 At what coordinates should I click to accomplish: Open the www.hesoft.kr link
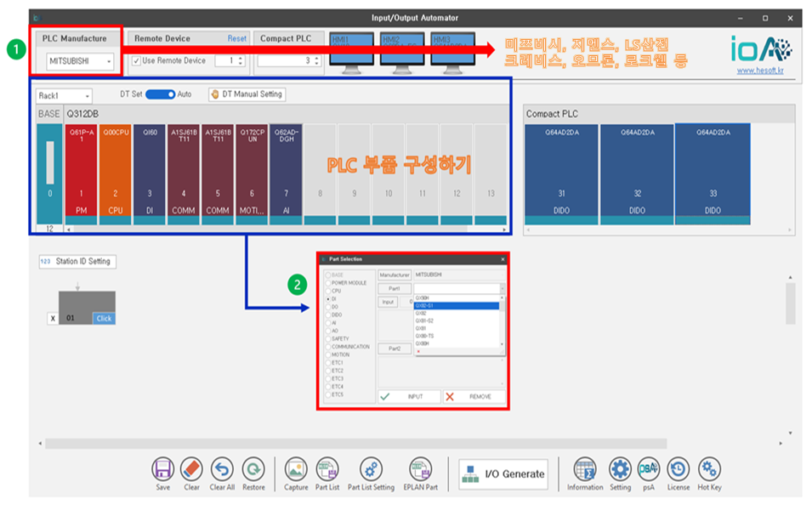coord(759,71)
